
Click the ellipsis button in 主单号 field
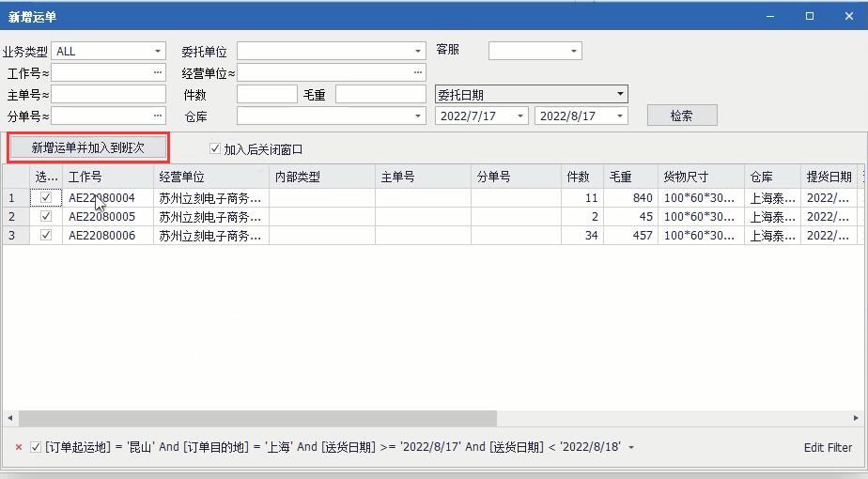[x=157, y=95]
